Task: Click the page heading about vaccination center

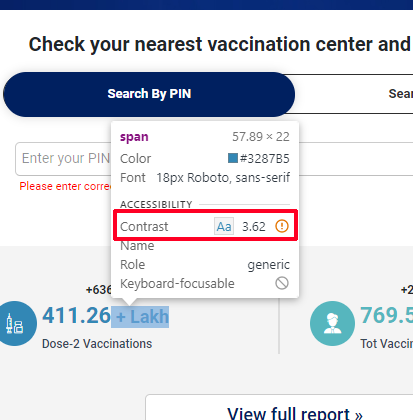Action: point(220,44)
